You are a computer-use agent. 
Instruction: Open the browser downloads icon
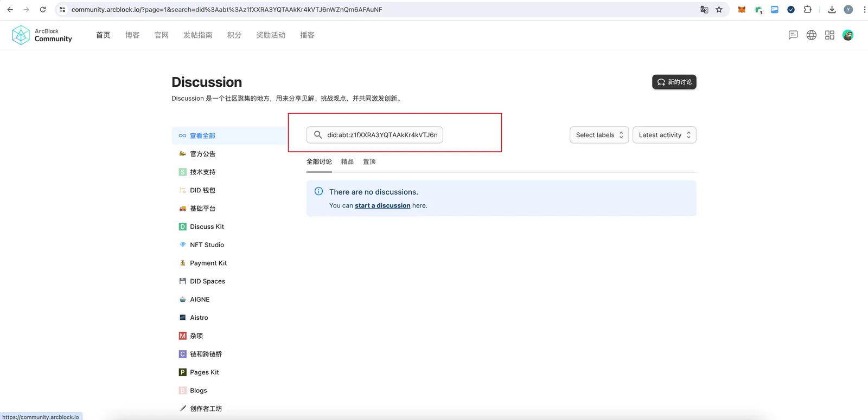tap(832, 10)
